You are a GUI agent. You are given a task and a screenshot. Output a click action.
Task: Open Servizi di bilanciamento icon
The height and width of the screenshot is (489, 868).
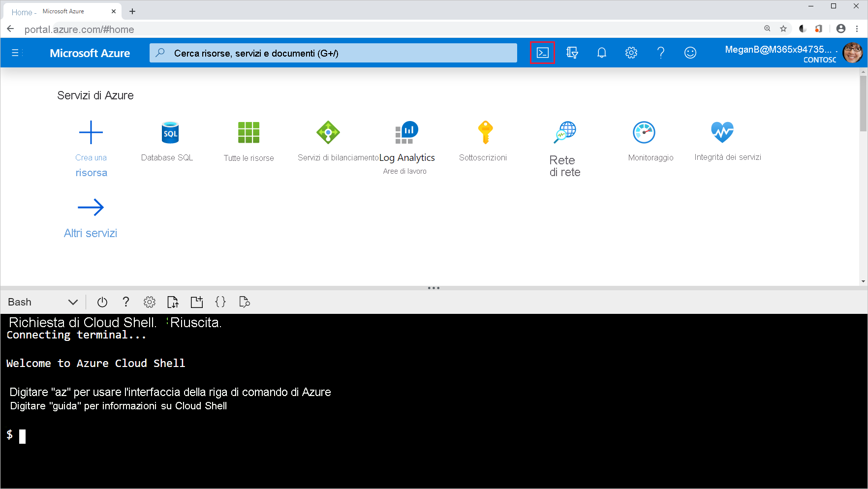coord(328,132)
